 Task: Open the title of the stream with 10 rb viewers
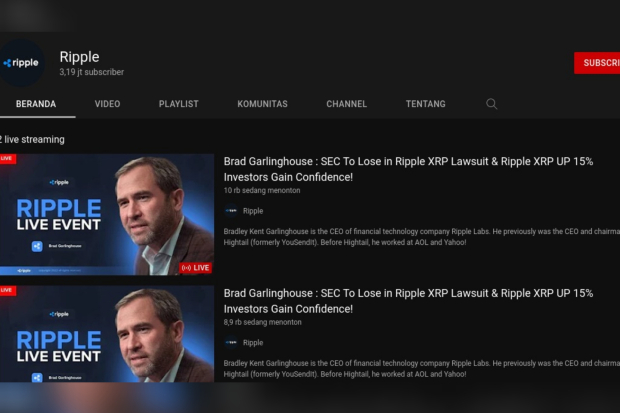pos(408,169)
